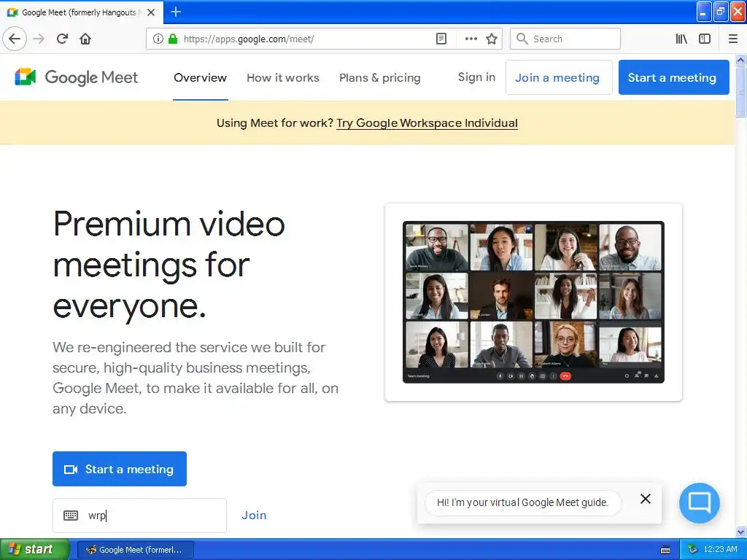Viewport: 747px width, 560px height.
Task: Click the Sign in link
Action: pos(476,77)
